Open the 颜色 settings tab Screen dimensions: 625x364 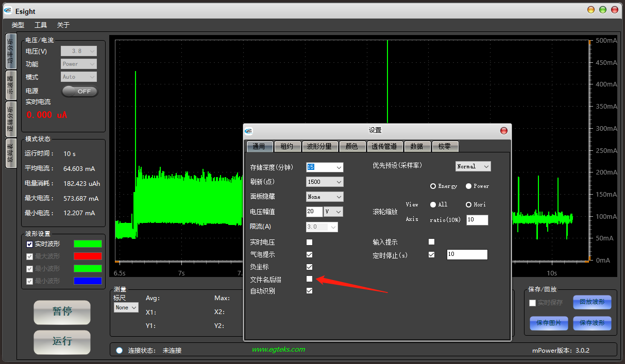[x=352, y=146]
